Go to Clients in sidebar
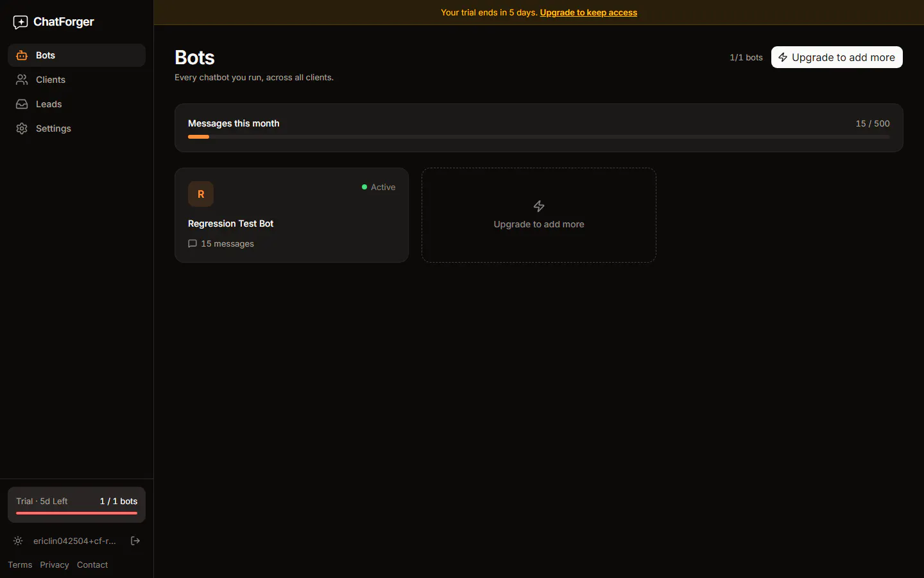 click(76, 80)
